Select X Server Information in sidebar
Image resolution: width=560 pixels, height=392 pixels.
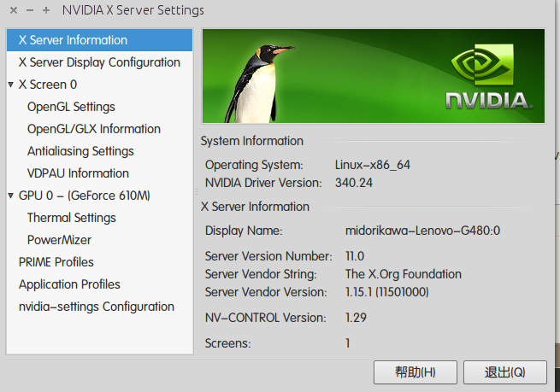click(99, 40)
